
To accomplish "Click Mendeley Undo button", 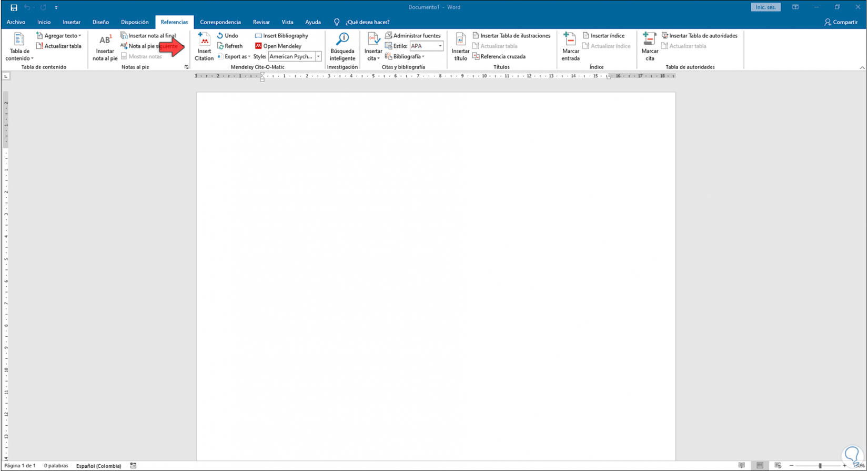I will 227,36.
